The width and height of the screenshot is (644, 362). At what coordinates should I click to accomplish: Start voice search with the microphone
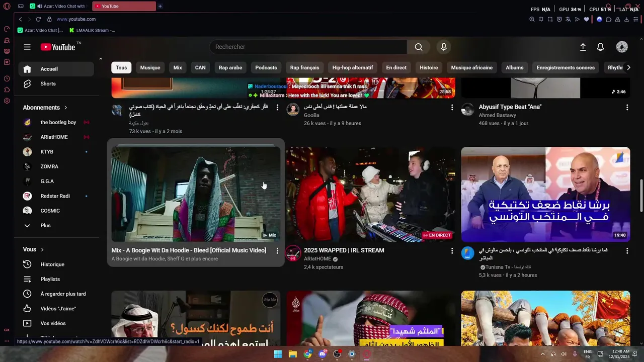(443, 47)
